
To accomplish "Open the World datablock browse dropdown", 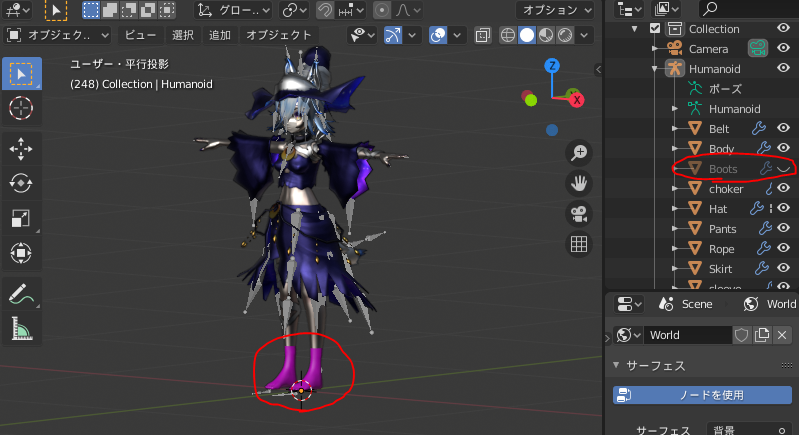I will 627,335.
